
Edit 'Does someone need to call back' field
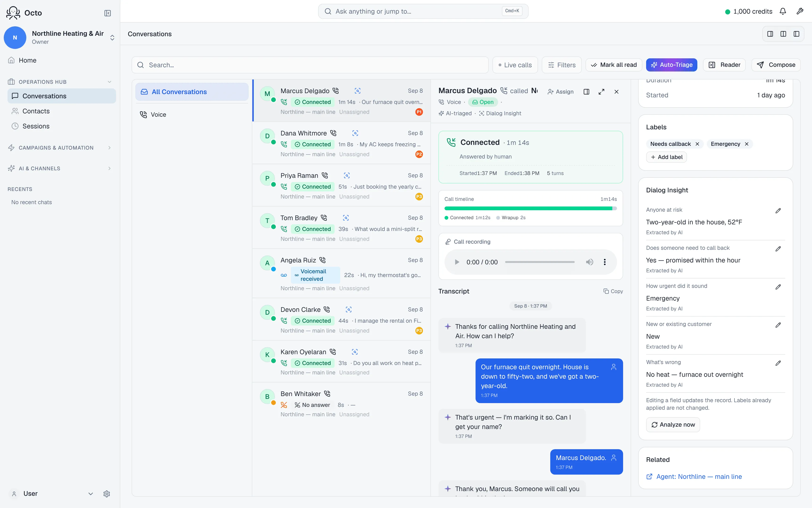coord(778,249)
